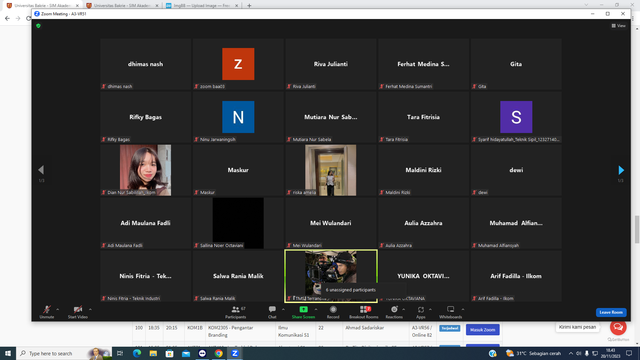Viewport: 640px width, 360px height.
Task: Open the View layout menu
Action: click(618, 26)
